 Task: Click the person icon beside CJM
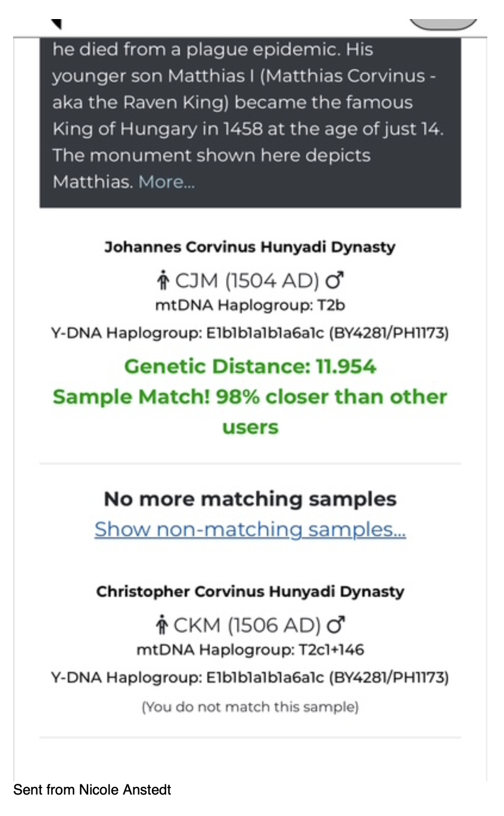pyautogui.click(x=163, y=280)
